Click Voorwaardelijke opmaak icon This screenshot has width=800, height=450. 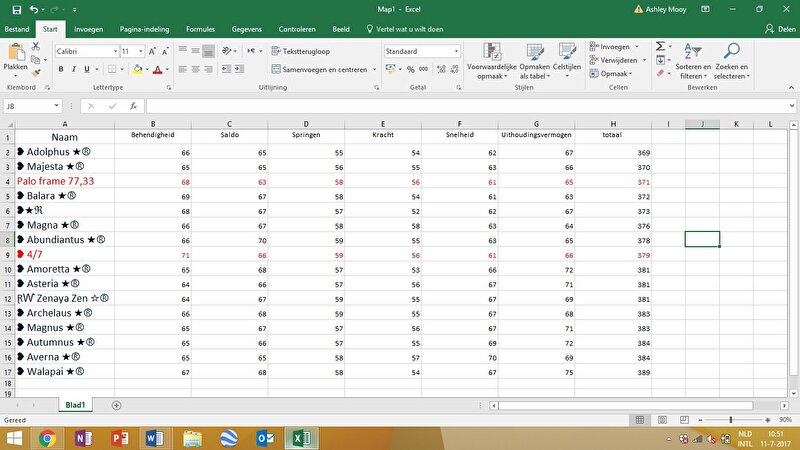[492, 60]
